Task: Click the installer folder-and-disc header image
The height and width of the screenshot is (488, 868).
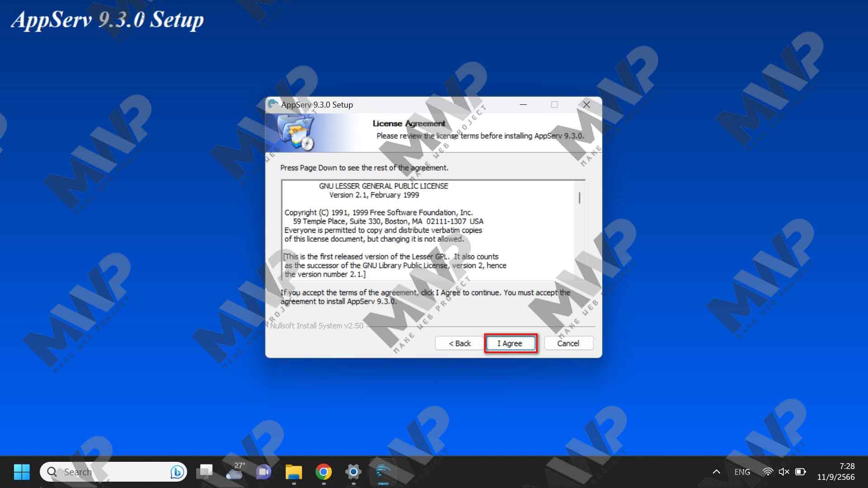Action: click(296, 133)
